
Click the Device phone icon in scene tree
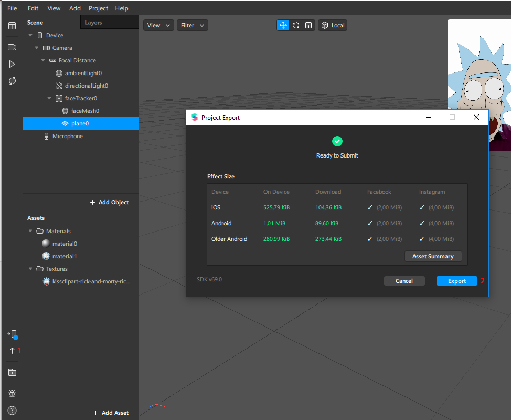click(x=40, y=35)
